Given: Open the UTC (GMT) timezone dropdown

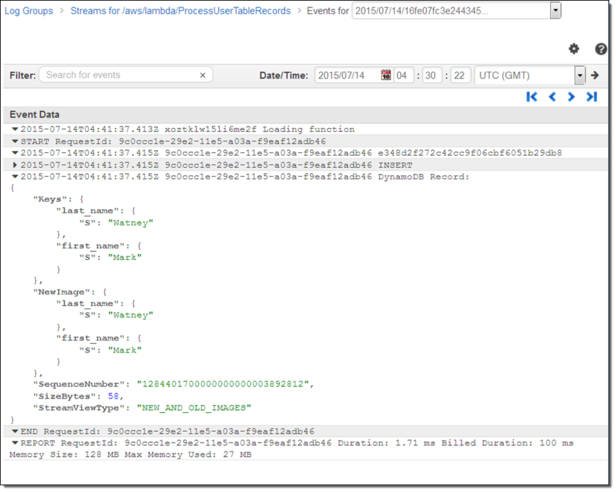Looking at the screenshot, I should tap(580, 75).
